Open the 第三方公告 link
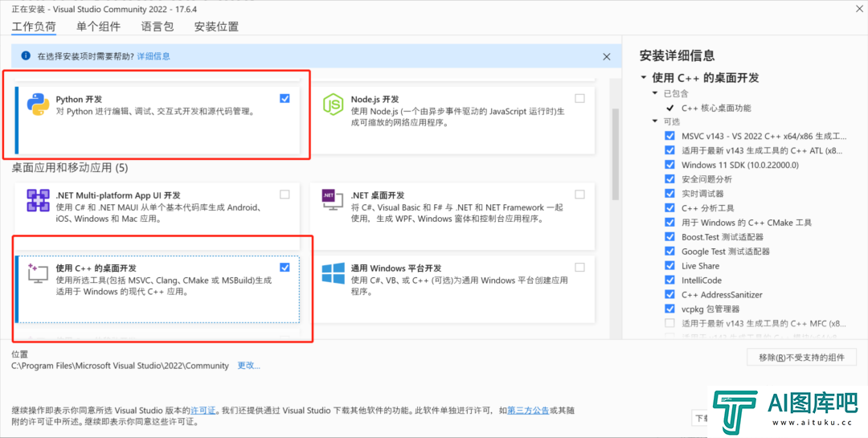 pos(528,411)
